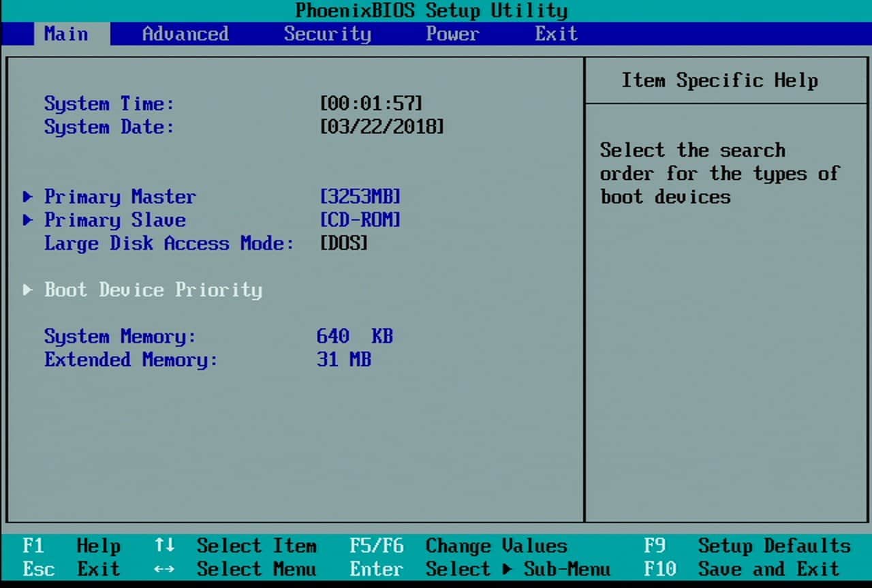Select Boot Device Priority entry

click(x=153, y=290)
